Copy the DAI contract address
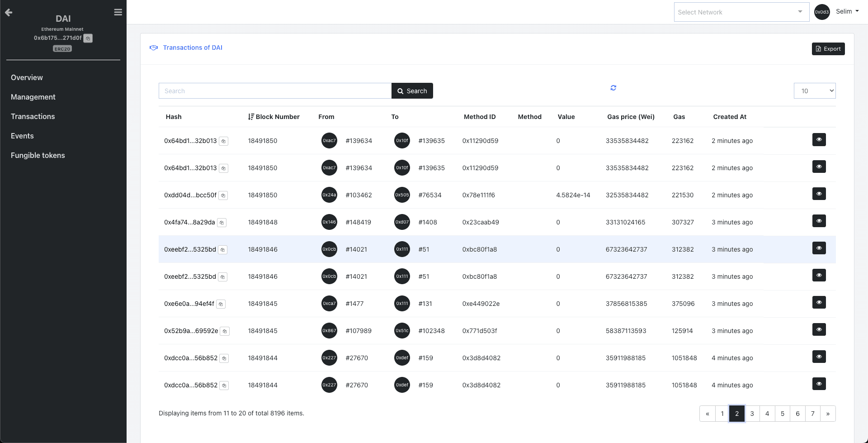This screenshot has width=868, height=443. [88, 38]
